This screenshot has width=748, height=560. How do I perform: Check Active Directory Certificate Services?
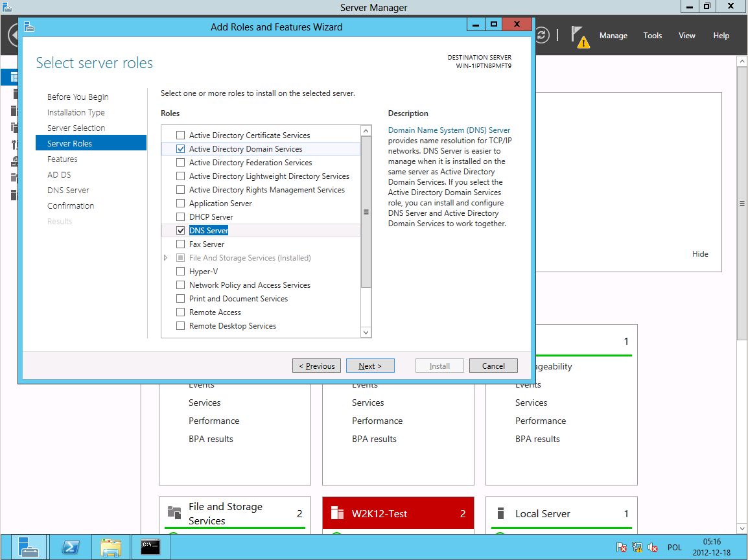coord(180,135)
